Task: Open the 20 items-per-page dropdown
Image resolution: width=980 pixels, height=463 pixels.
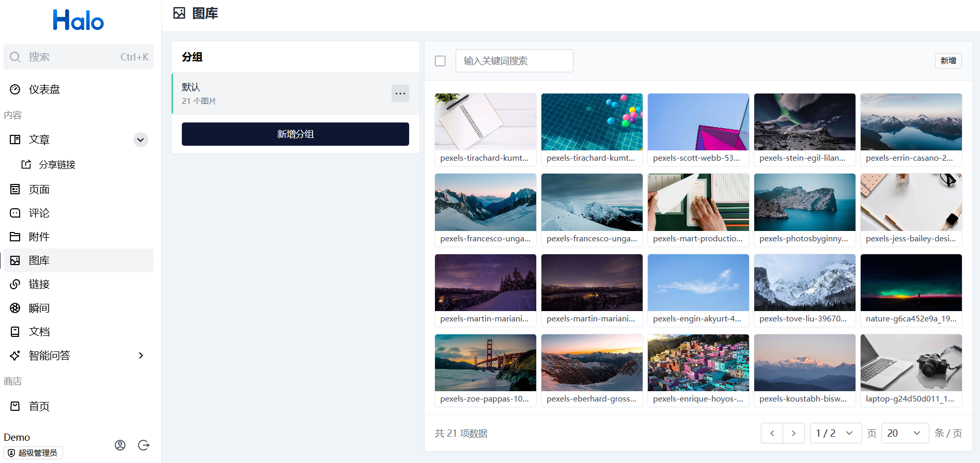Action: click(905, 433)
